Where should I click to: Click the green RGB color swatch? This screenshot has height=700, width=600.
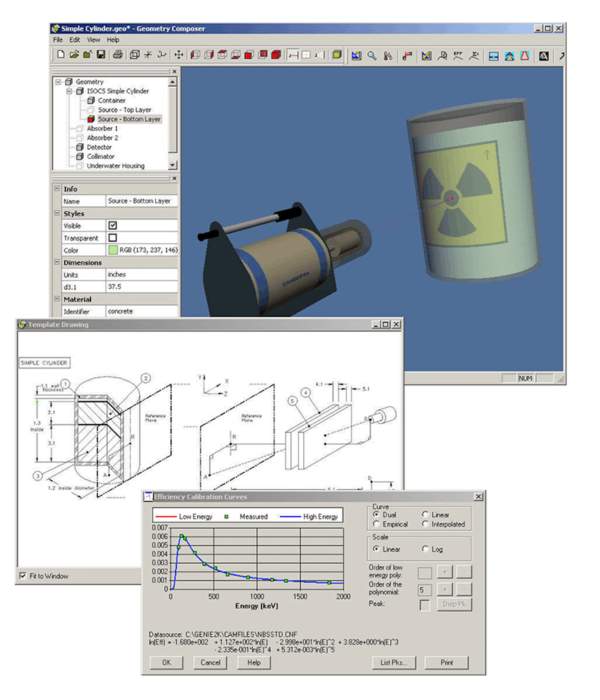point(113,250)
